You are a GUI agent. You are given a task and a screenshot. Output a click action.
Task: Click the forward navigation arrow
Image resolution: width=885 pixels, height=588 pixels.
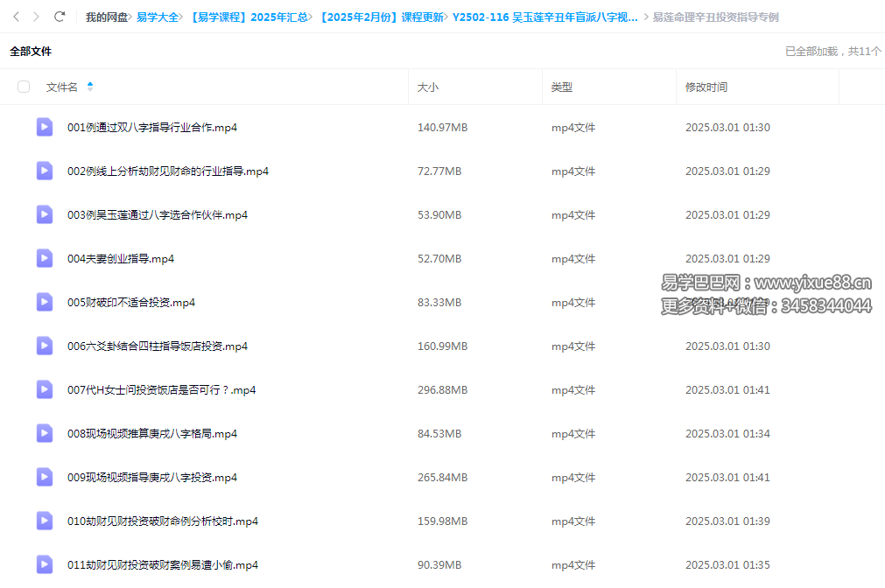(x=37, y=15)
